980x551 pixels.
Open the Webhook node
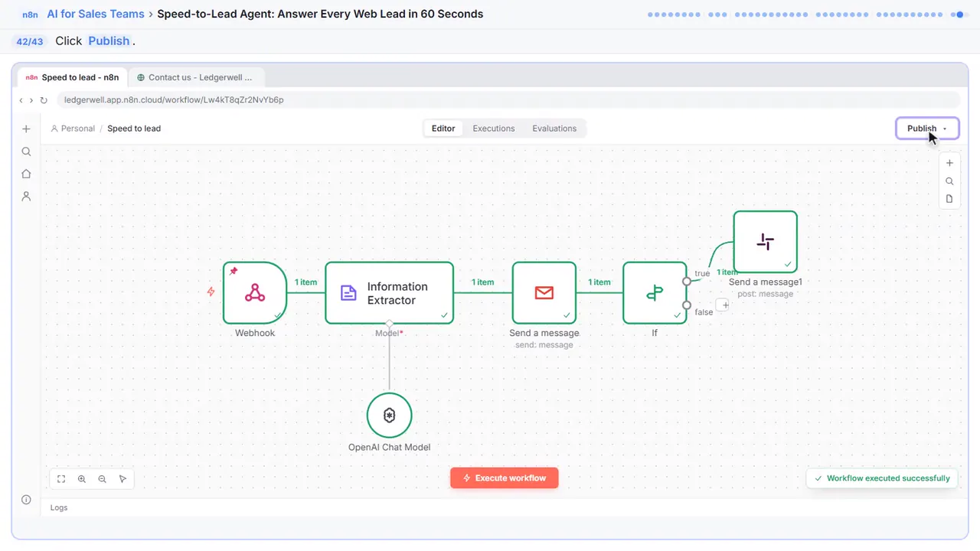[x=255, y=292]
